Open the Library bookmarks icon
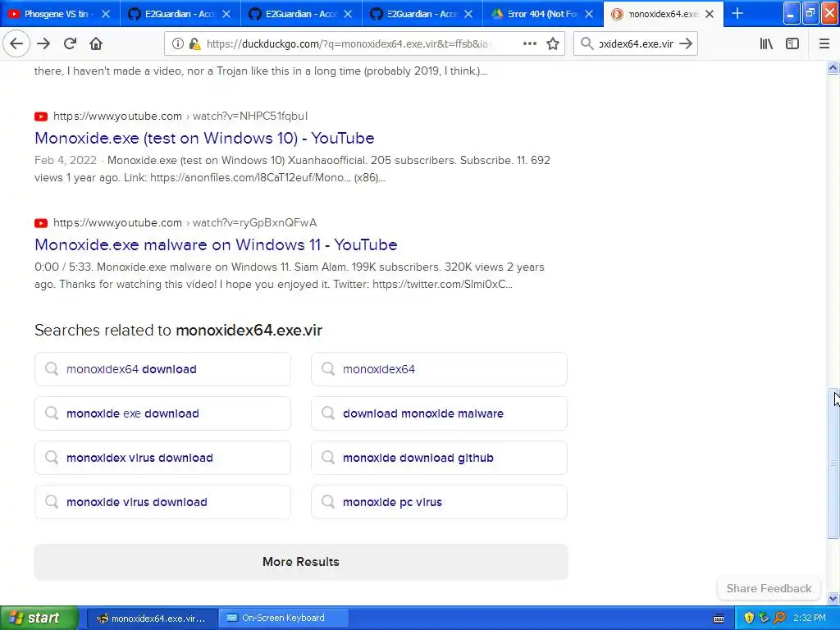 tap(766, 44)
